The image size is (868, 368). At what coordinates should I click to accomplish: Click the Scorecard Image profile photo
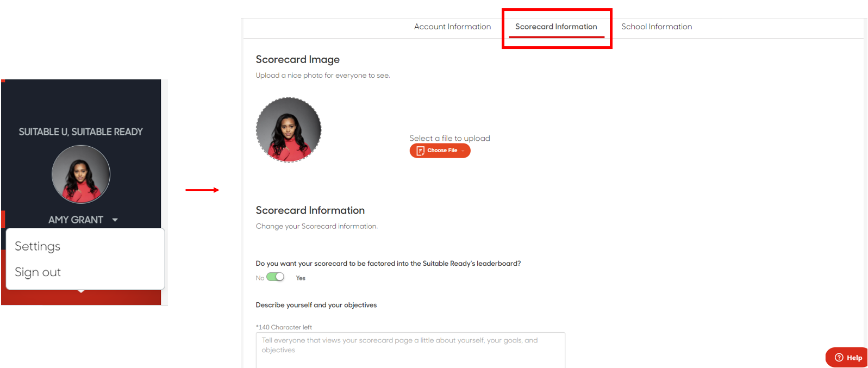pyautogui.click(x=289, y=130)
